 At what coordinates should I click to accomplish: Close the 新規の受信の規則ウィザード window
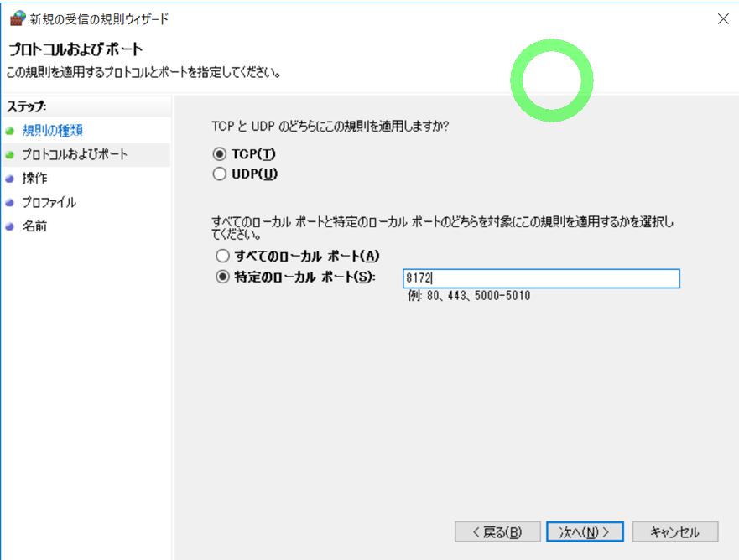click(x=723, y=18)
